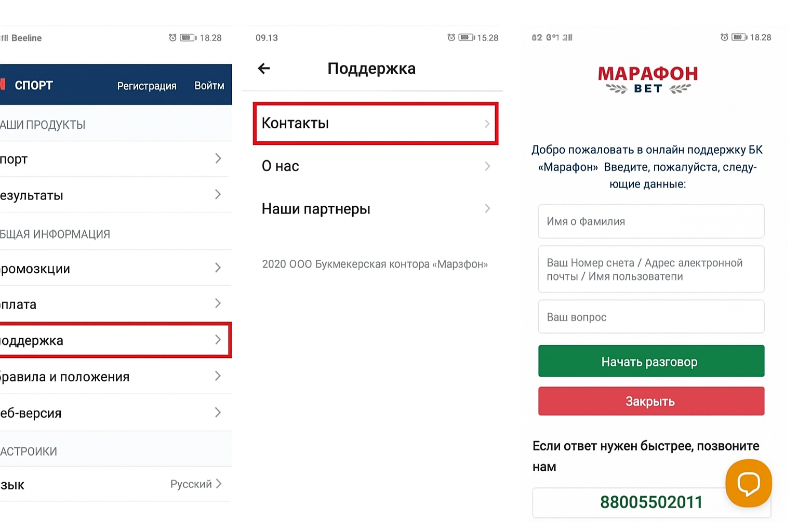Screen dimensions: 798x532
Task: Tap the battery indicator on the first screenshot
Action: click(187, 37)
